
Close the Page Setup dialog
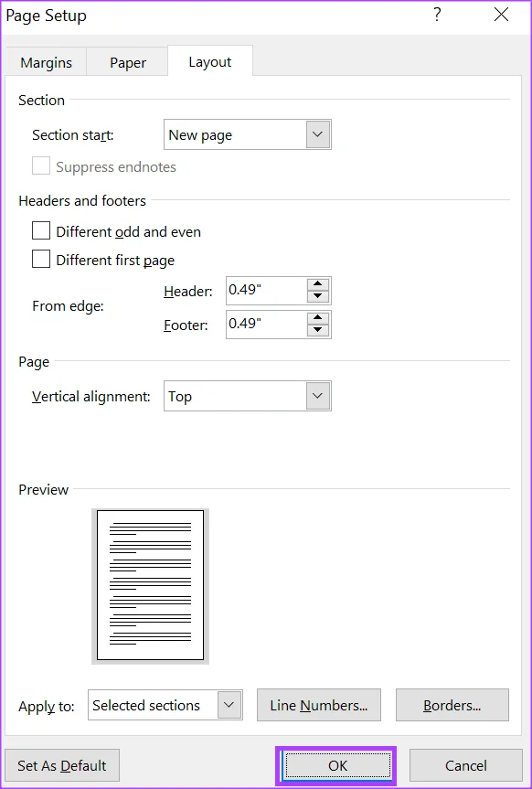[501, 16]
